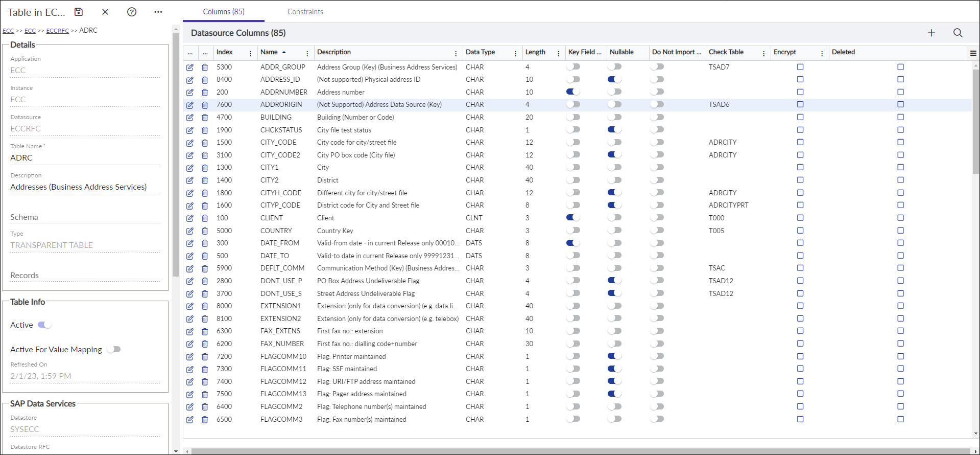This screenshot has height=455, width=980.
Task: Sort by the Nullable column header
Action: [622, 52]
